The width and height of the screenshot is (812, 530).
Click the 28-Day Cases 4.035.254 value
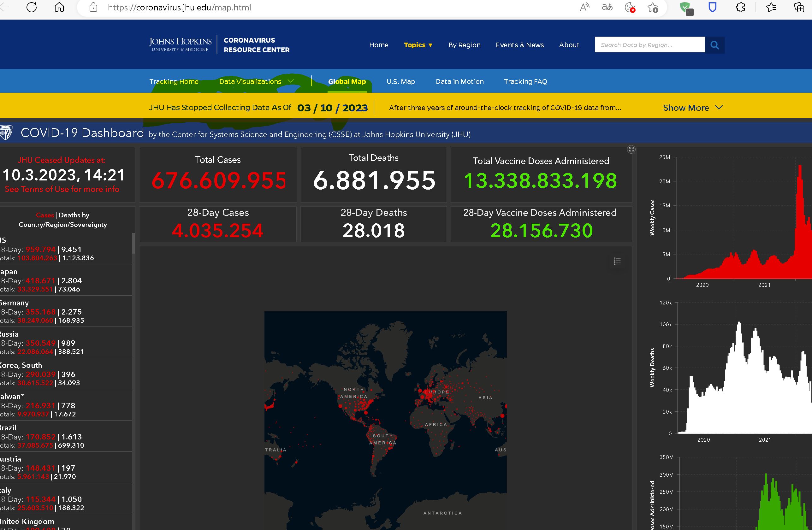pyautogui.click(x=218, y=231)
